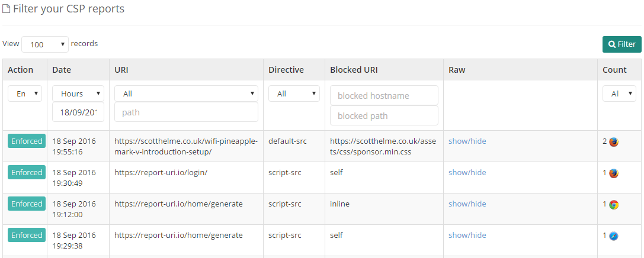Click the Chrome browser icon in the Count column
Image resolution: width=644 pixels, height=258 pixels.
pyautogui.click(x=614, y=205)
